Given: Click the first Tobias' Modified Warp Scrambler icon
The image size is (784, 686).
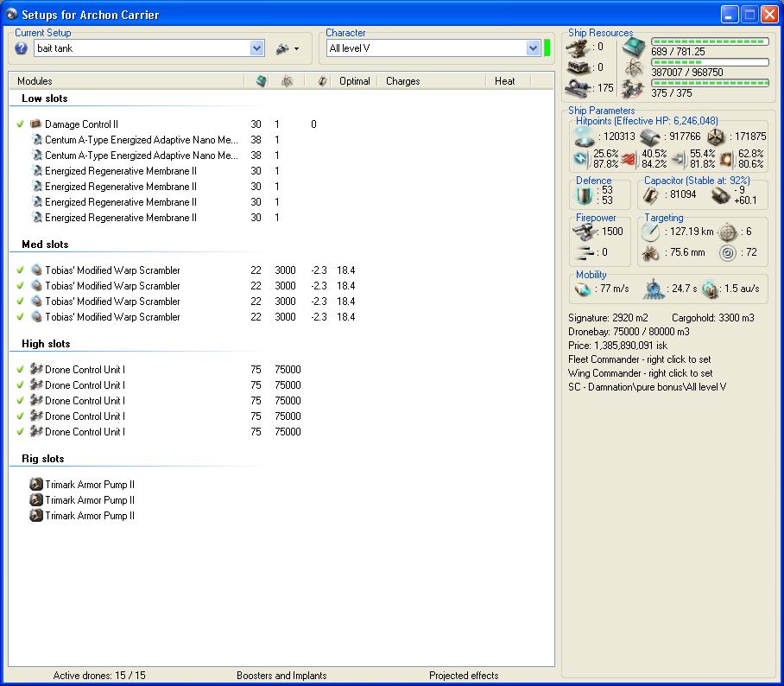Looking at the screenshot, I should coord(36,270).
